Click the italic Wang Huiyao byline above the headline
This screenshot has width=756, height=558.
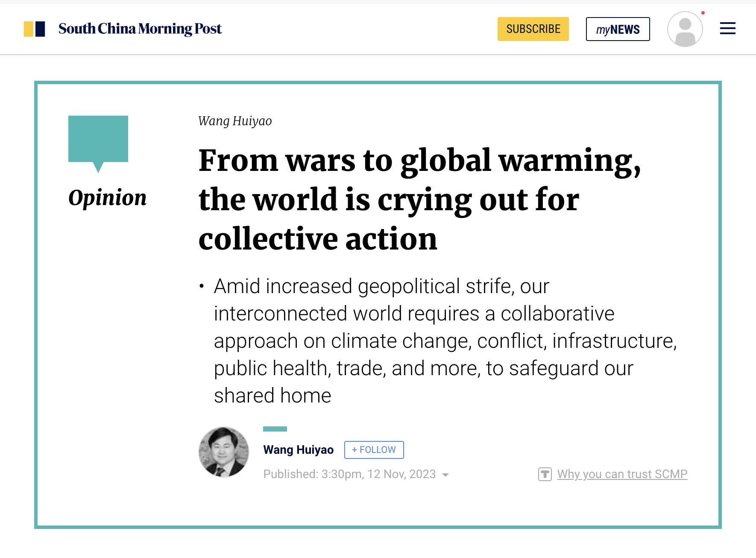pyautogui.click(x=235, y=121)
